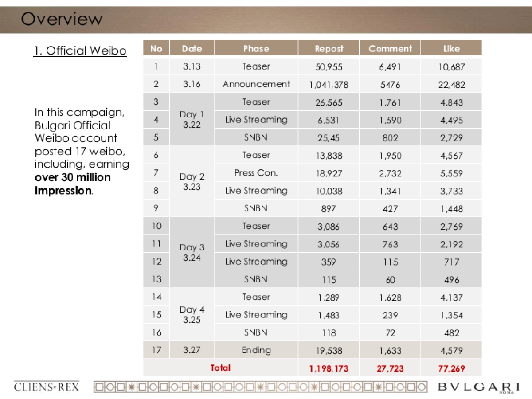Click the total repost figure 1,198,173
The width and height of the screenshot is (532, 399).
[329, 368]
